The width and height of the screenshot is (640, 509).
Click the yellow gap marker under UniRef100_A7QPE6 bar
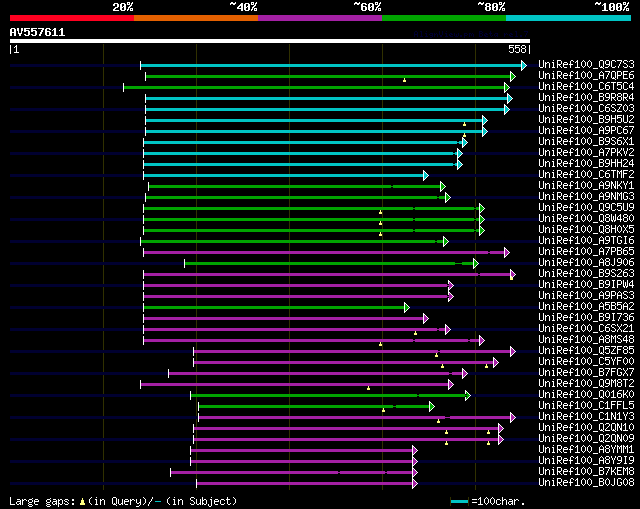click(x=404, y=80)
